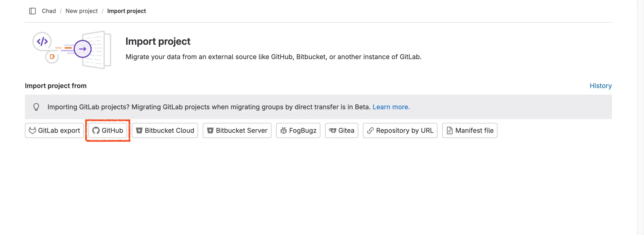This screenshot has height=235, width=644.
Task: Click the Bitbucket Server bucket icon
Action: click(210, 130)
